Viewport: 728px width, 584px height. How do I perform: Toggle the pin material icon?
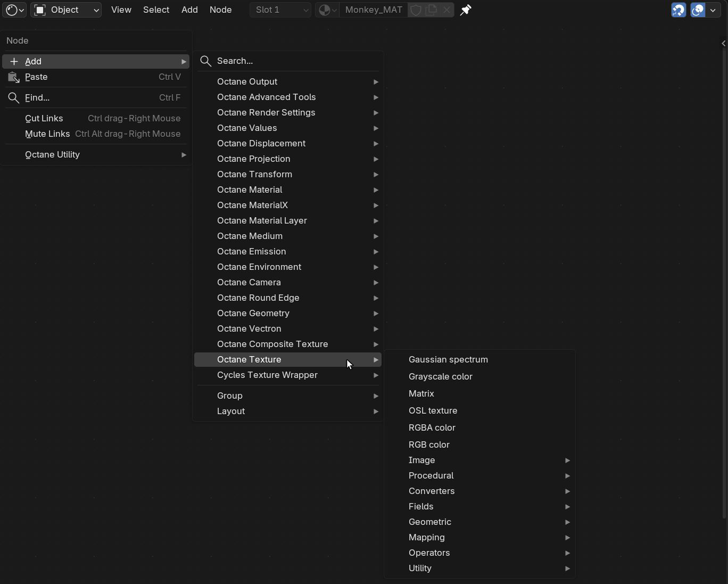click(466, 10)
